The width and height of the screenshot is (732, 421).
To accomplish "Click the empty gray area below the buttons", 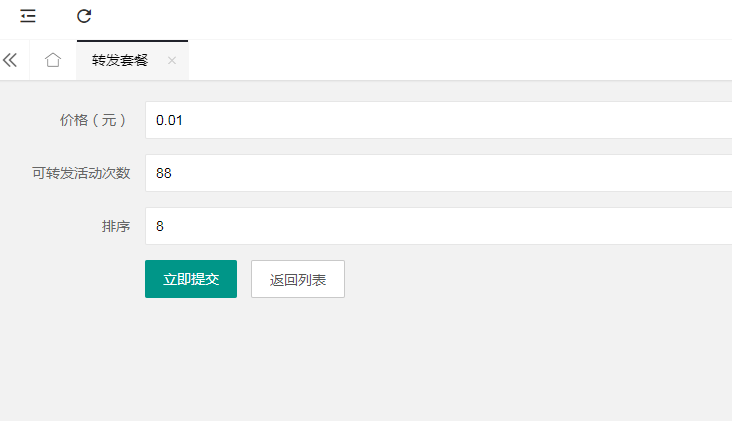I will (x=366, y=359).
